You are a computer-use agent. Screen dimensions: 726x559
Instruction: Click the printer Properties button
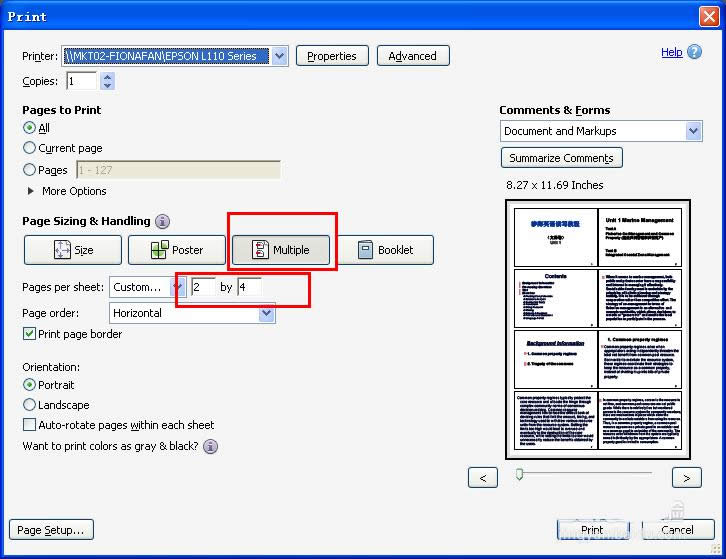pyautogui.click(x=331, y=56)
